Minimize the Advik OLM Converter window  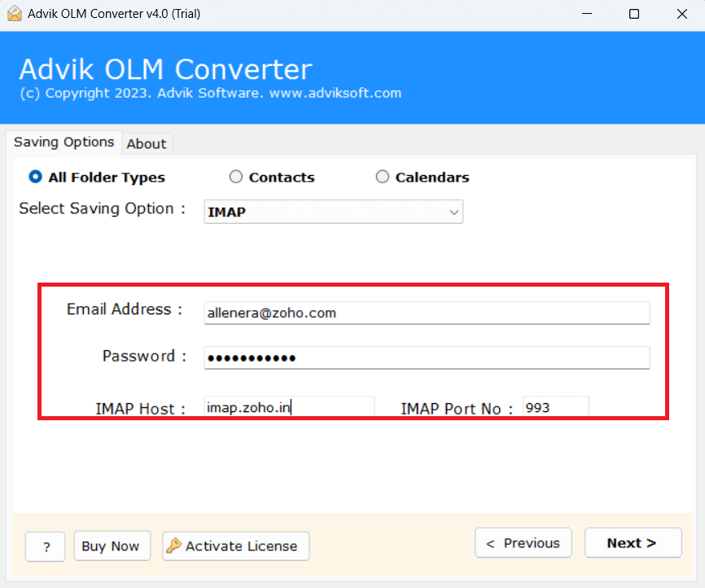[x=587, y=14]
